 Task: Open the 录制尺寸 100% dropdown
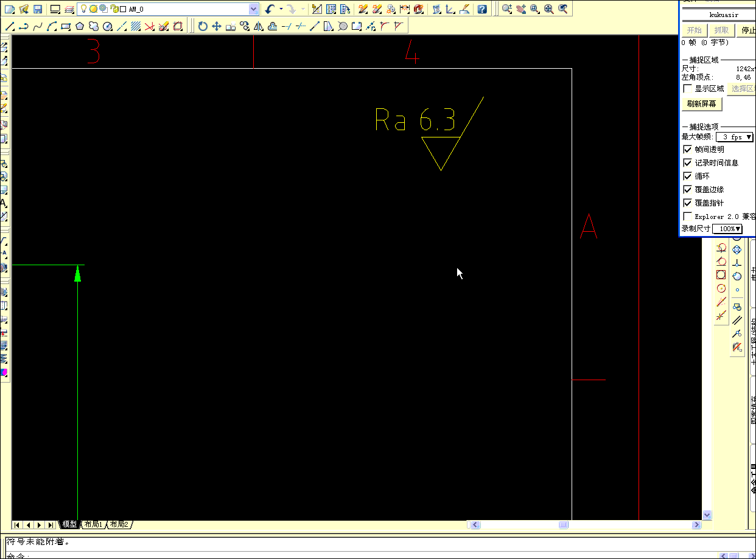point(727,229)
